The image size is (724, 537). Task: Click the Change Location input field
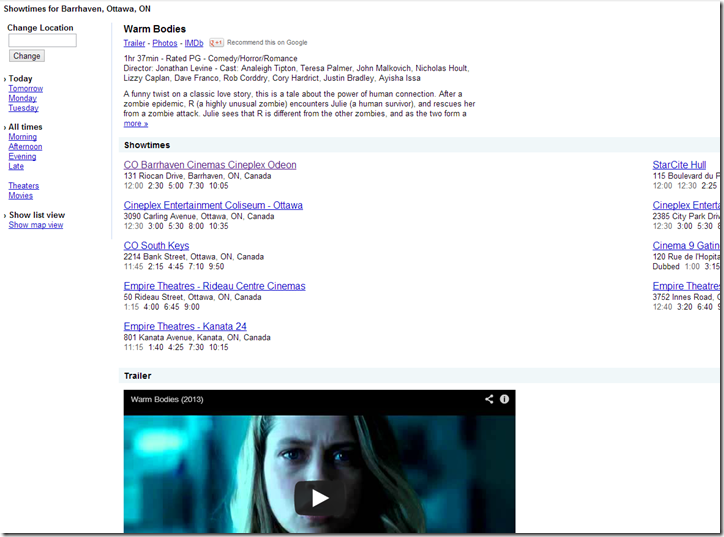tap(42, 41)
